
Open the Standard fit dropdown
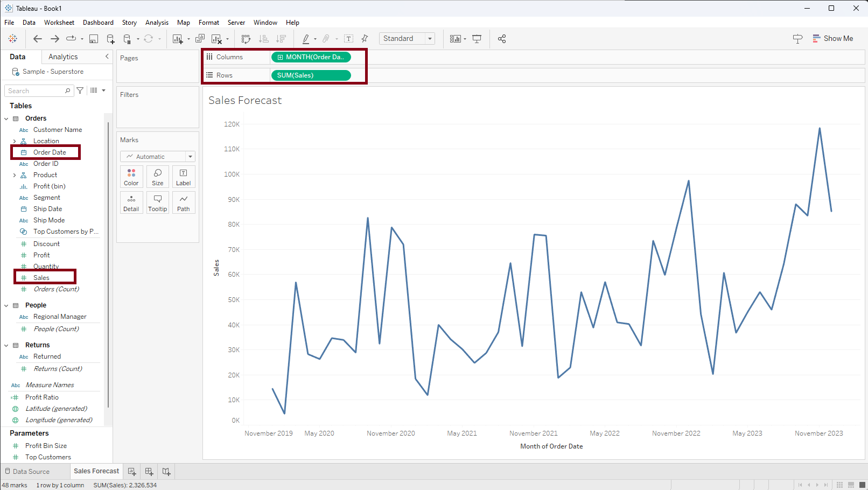tap(407, 39)
